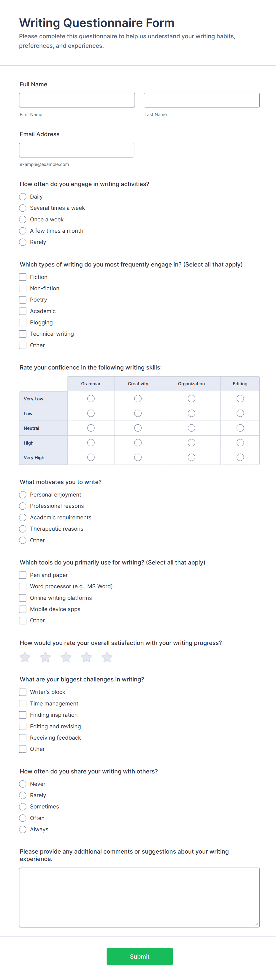Check Word processor (e.g., MS Word) option
The width and height of the screenshot is (276, 980).
(23, 586)
